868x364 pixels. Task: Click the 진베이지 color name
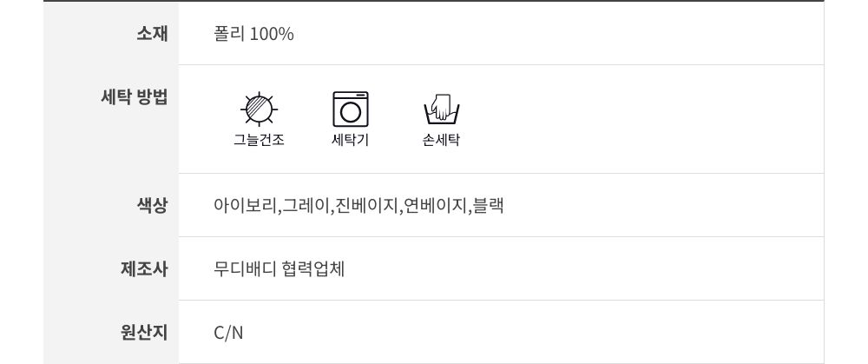[x=366, y=206]
